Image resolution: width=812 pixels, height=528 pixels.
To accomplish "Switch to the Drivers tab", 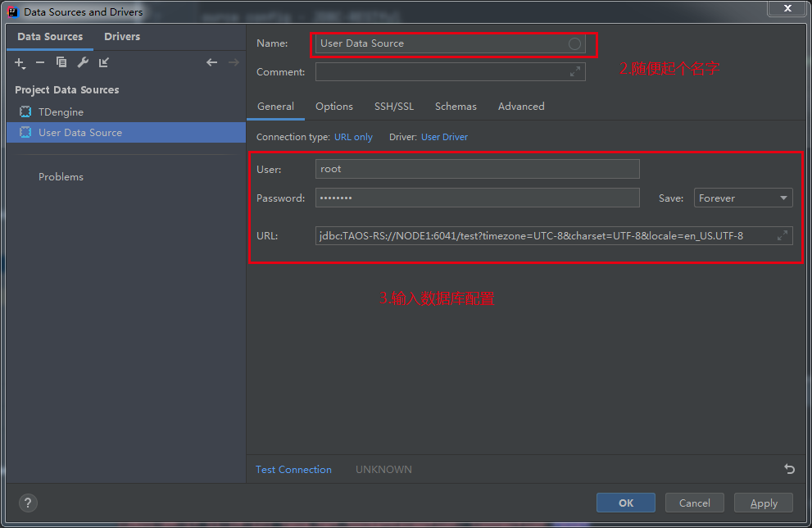I will click(121, 36).
